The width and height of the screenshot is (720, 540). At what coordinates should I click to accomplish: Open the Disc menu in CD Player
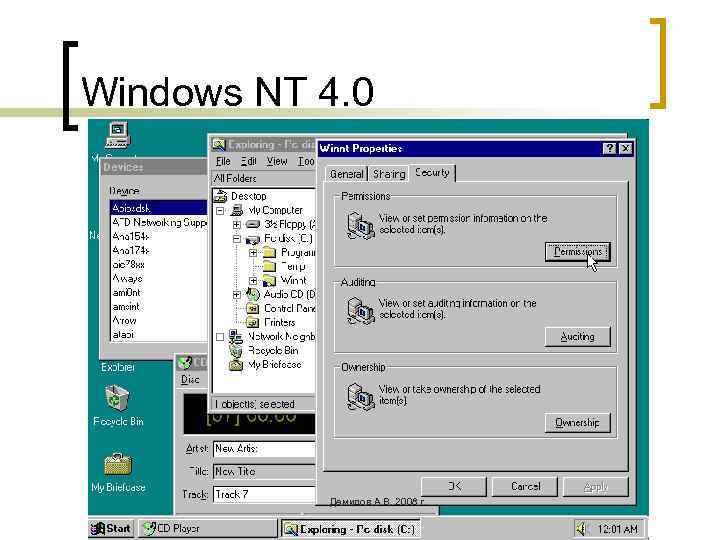coord(190,379)
